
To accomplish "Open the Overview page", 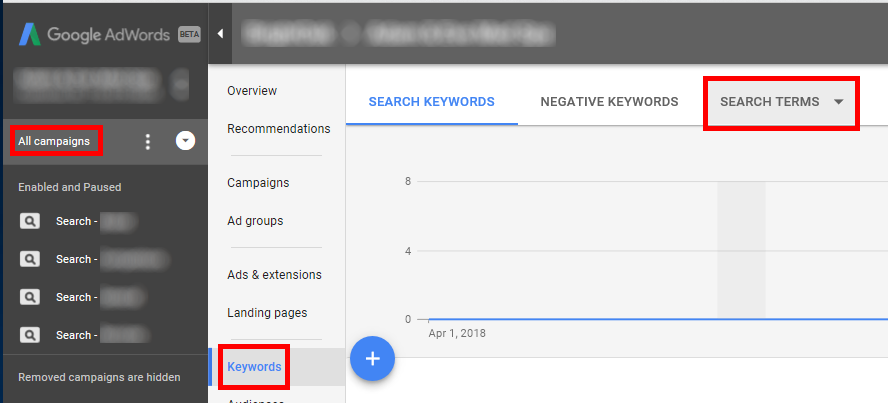I will tap(252, 91).
